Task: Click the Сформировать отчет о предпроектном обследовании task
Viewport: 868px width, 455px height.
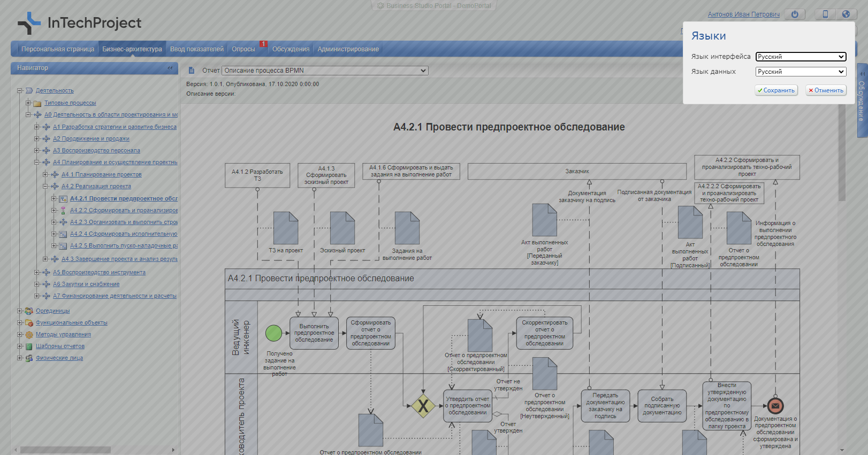Action: (371, 333)
